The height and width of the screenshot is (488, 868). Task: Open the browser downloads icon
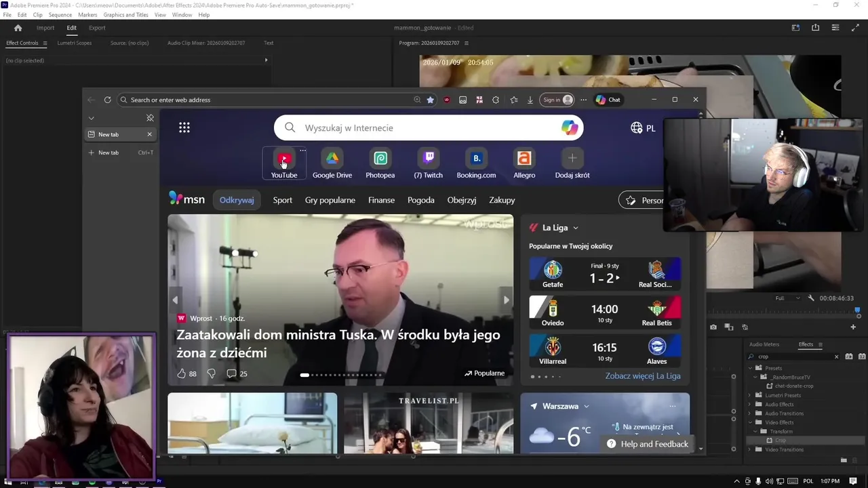530,100
